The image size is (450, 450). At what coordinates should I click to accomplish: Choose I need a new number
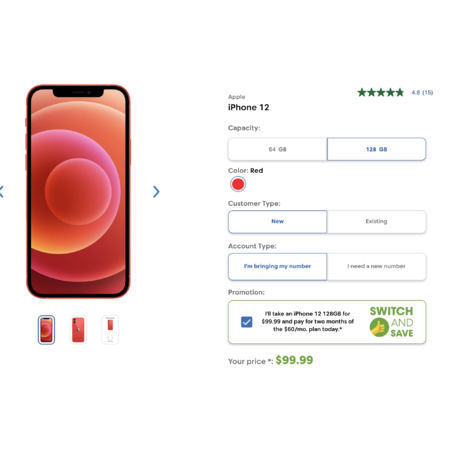pos(376,266)
